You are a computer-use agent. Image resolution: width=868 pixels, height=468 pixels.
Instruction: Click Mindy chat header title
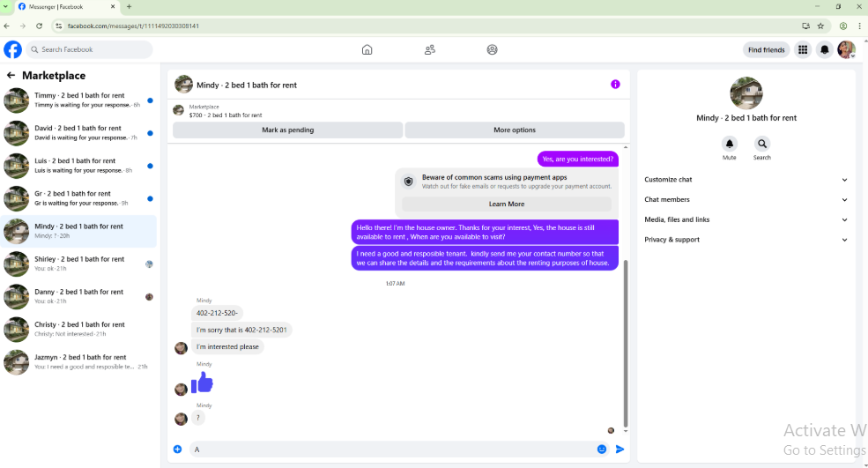(x=247, y=85)
